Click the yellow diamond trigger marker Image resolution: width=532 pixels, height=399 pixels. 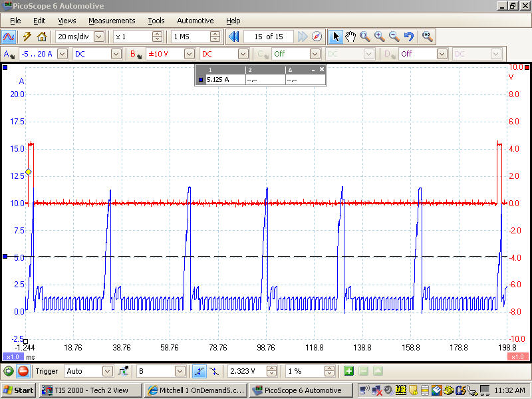pos(29,172)
